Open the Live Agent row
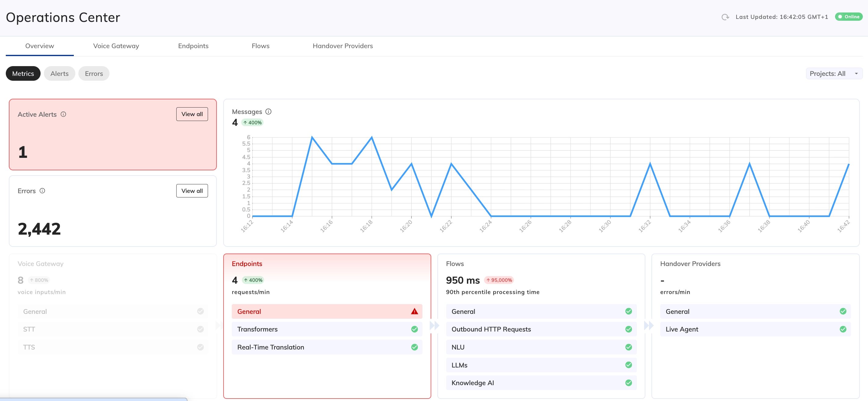Image resolution: width=868 pixels, height=401 pixels. click(x=755, y=329)
